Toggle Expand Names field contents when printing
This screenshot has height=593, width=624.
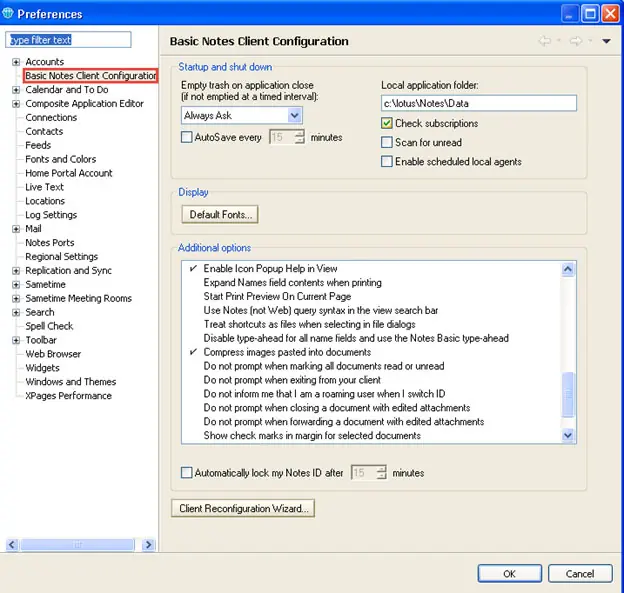[x=292, y=283]
